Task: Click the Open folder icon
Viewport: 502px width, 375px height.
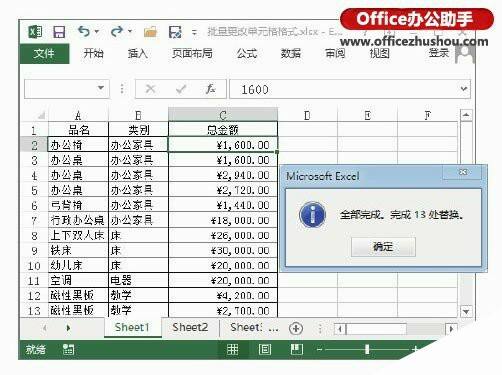Action: pyautogui.click(x=150, y=32)
